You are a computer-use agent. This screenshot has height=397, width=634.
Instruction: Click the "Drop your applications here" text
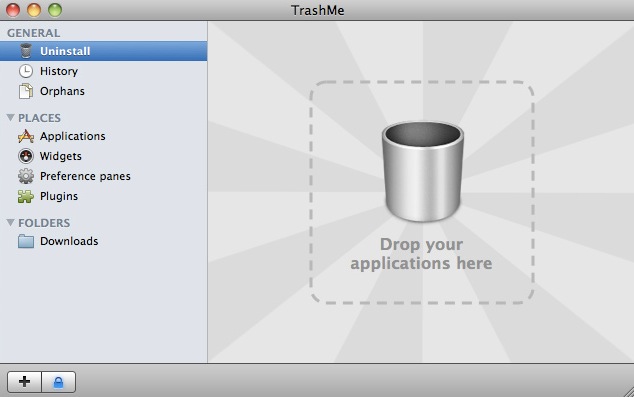click(421, 254)
